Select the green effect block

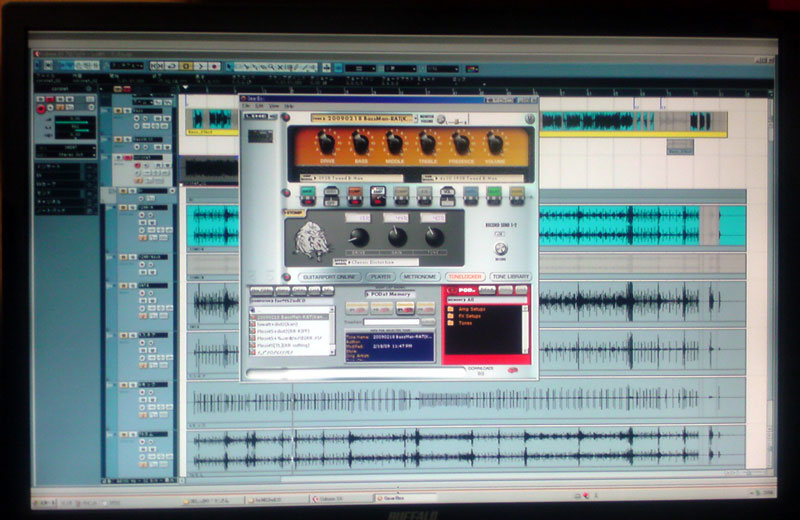(494, 196)
